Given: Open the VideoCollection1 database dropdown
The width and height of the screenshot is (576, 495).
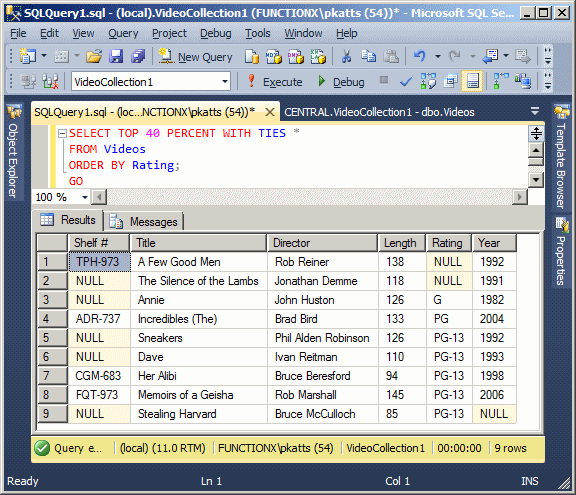Looking at the screenshot, I should (x=225, y=82).
